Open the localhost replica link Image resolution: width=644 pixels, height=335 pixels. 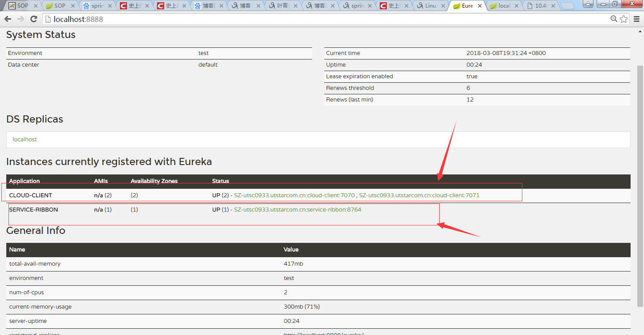(25, 140)
